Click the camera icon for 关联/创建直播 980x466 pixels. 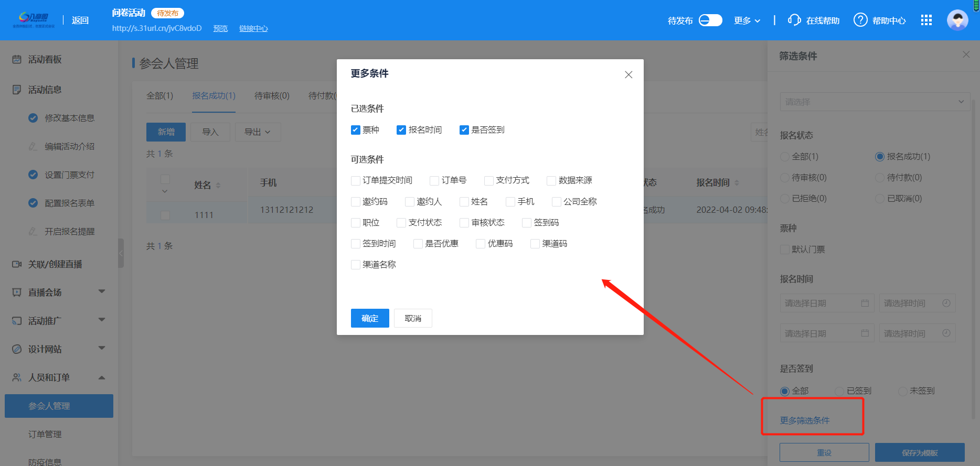pyautogui.click(x=17, y=264)
